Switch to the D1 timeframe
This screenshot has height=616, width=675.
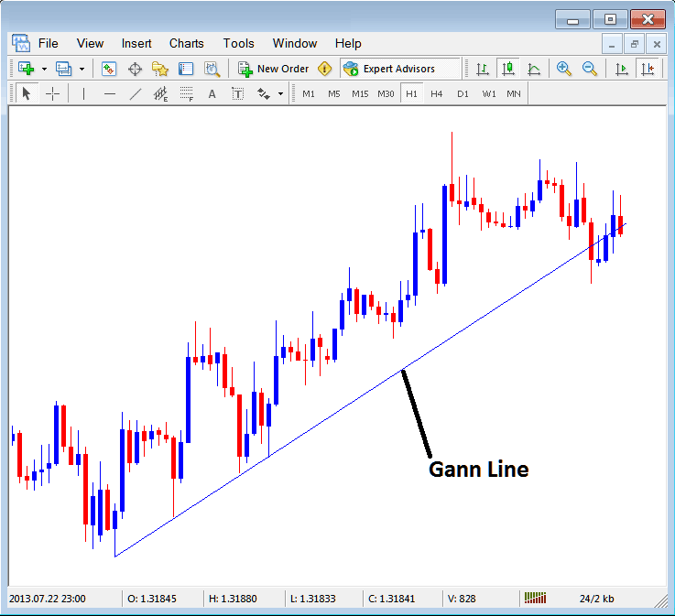463,93
